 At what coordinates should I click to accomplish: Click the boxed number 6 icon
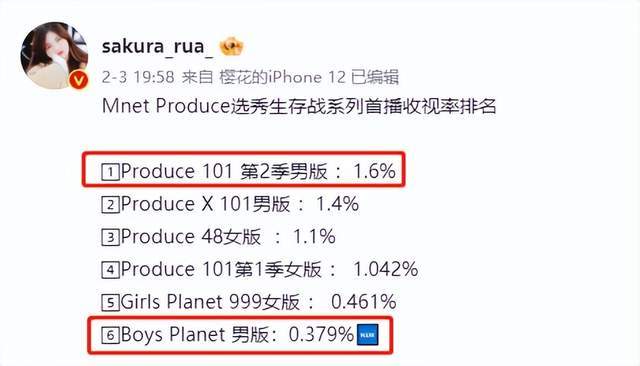pos(110,335)
